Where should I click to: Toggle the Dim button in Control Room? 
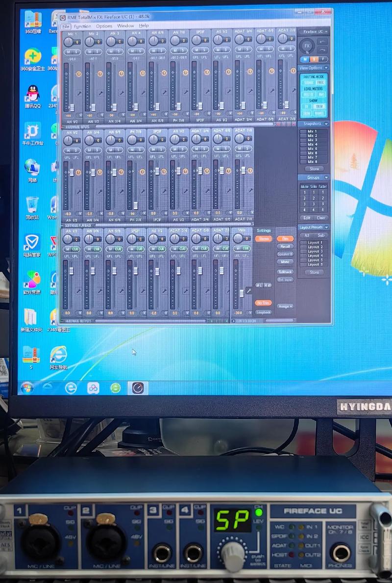point(285,239)
